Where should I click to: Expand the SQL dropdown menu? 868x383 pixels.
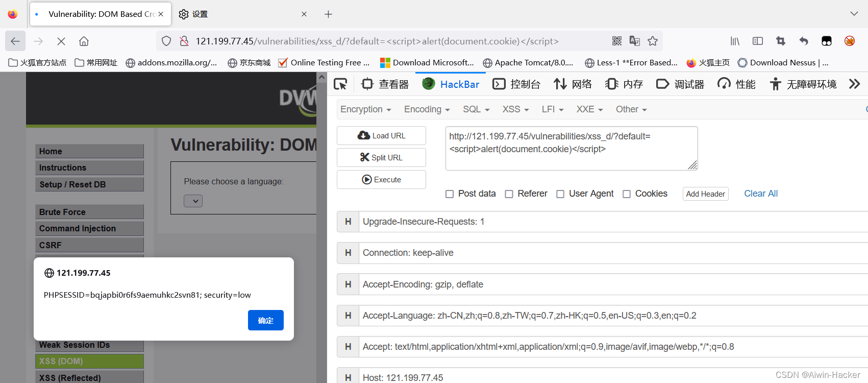click(x=476, y=109)
